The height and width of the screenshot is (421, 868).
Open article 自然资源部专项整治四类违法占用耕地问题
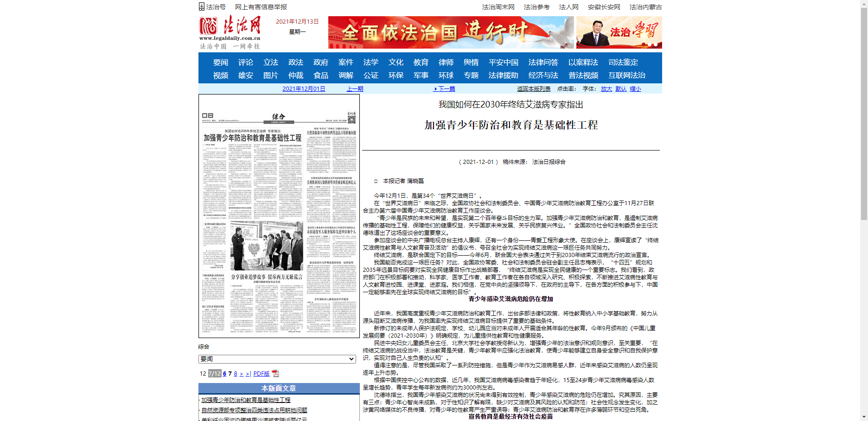[x=254, y=410]
